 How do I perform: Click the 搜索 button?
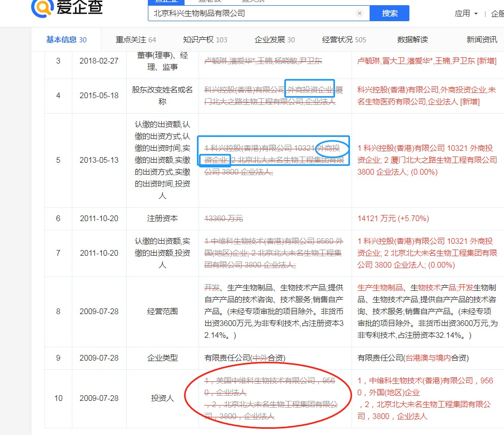click(x=390, y=13)
